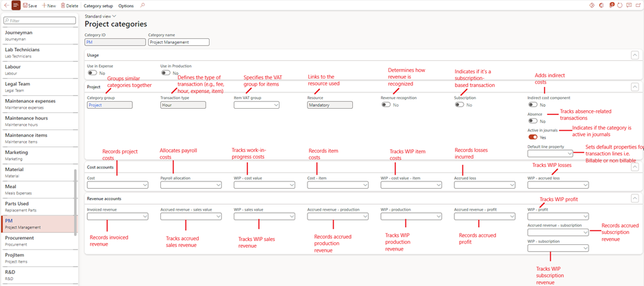Screen dimensions: 644x286
Task: Open the Accrued loss dropdown
Action: [512, 185]
